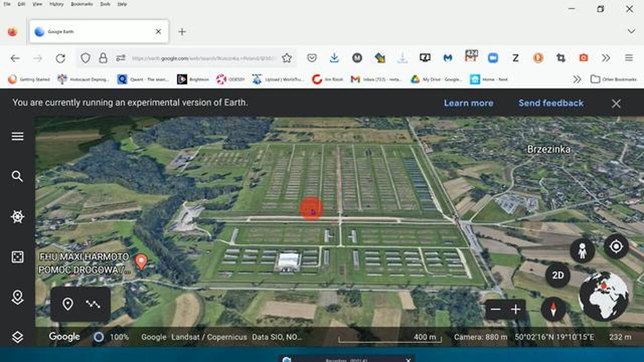
Task: Open a new browser tab
Action: [182, 32]
